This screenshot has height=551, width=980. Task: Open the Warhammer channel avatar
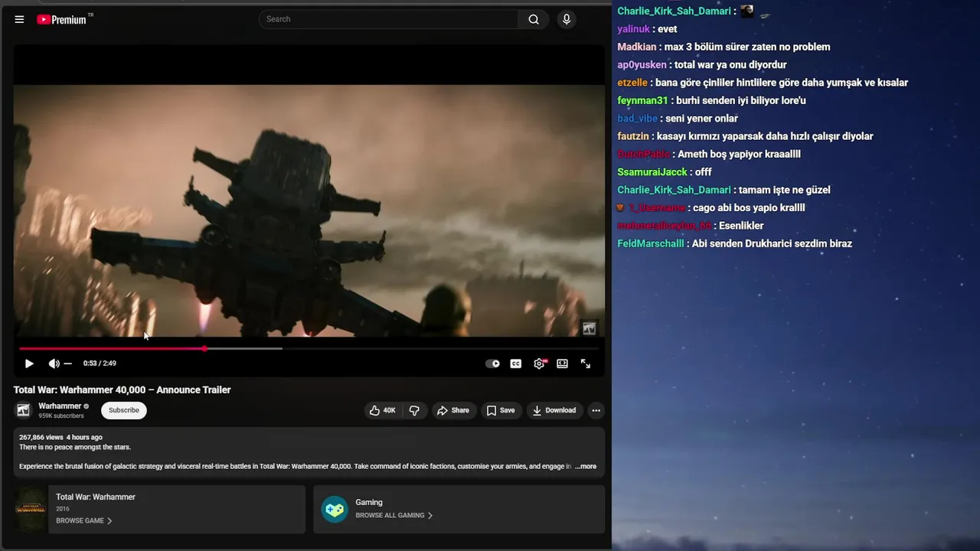tap(24, 410)
